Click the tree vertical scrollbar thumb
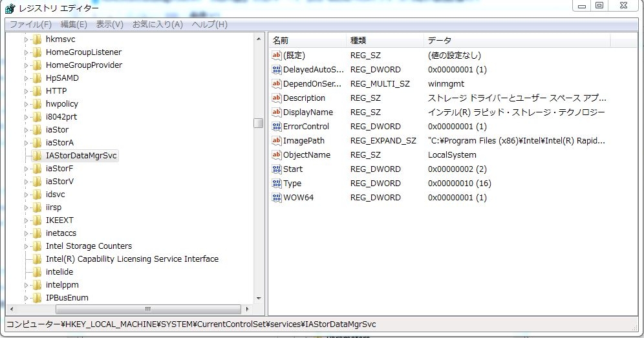644x338 pixels. (x=259, y=123)
